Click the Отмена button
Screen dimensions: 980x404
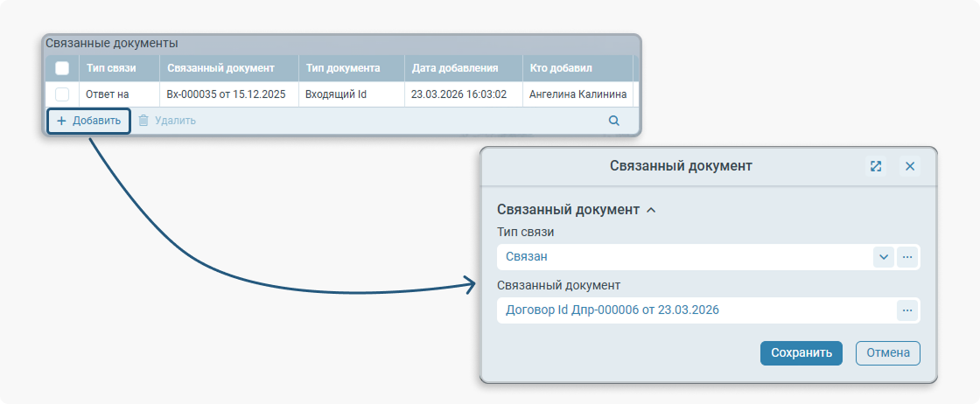887,353
